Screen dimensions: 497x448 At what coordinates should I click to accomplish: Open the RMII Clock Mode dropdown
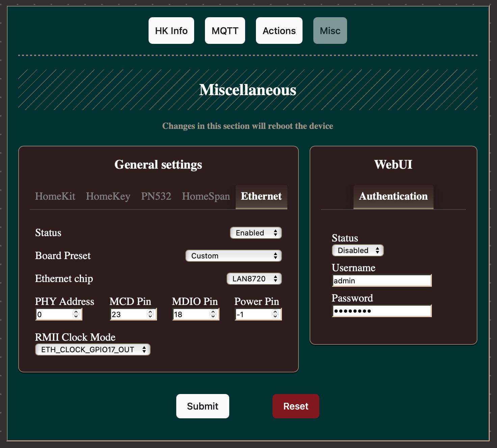click(x=93, y=349)
